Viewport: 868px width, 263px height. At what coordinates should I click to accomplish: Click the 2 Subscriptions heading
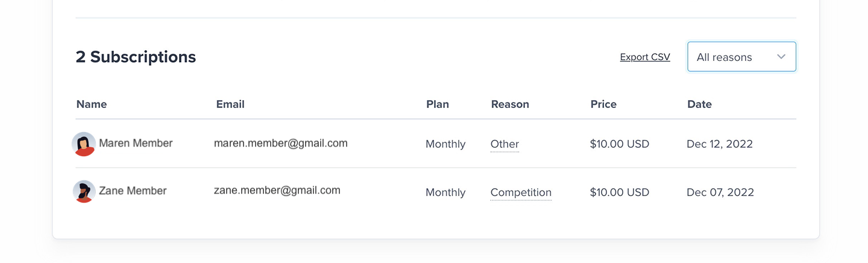(x=136, y=57)
